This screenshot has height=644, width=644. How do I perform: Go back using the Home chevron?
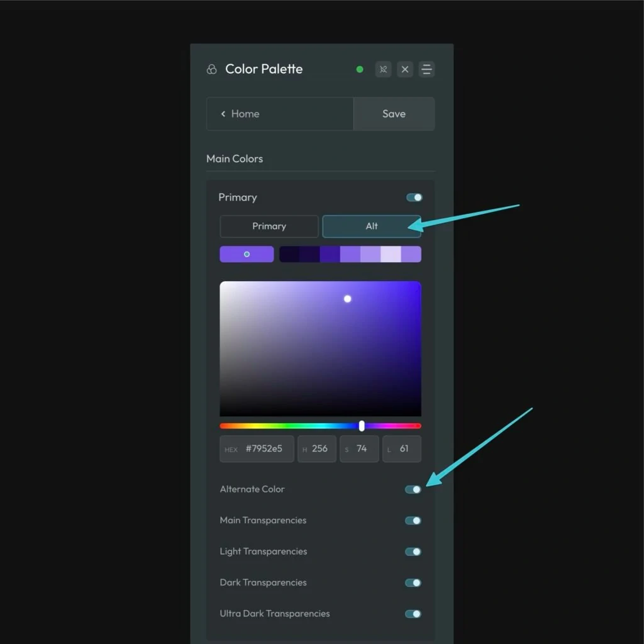click(223, 114)
